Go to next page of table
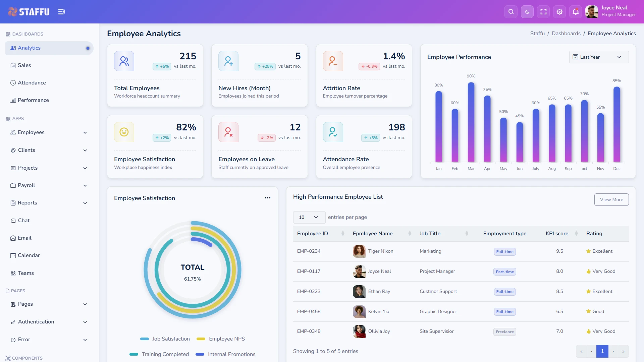This screenshot has height=362, width=644. (613, 351)
